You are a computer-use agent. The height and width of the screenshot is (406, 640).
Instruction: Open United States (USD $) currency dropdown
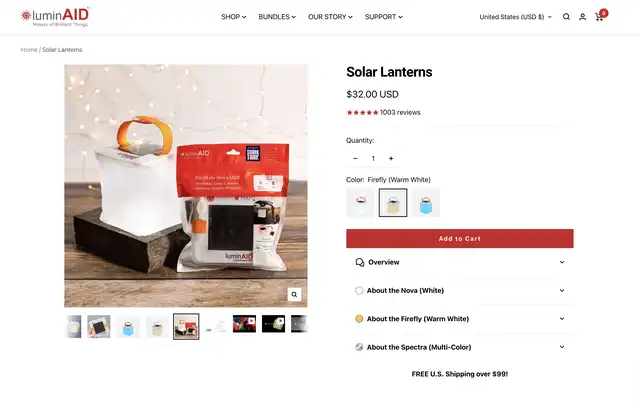515,17
